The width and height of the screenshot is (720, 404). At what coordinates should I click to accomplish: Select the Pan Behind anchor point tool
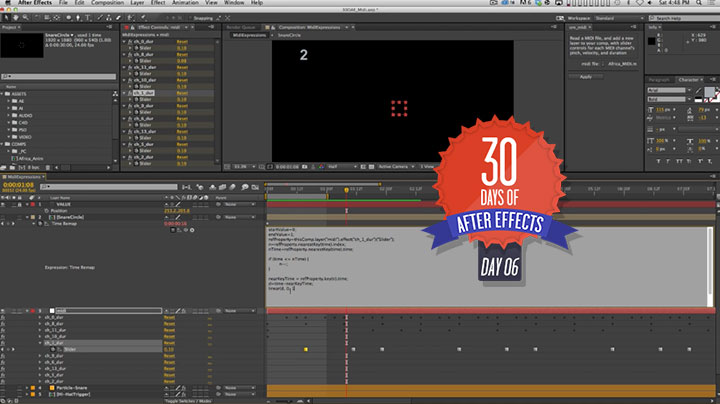click(x=57, y=17)
